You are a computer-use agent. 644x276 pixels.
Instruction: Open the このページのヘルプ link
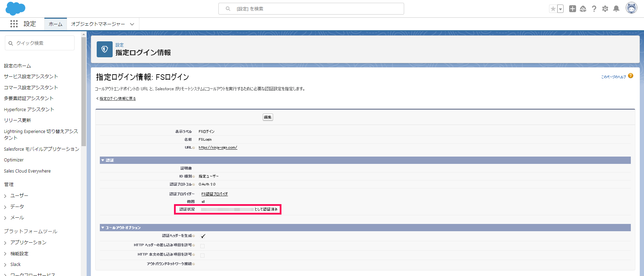point(613,77)
